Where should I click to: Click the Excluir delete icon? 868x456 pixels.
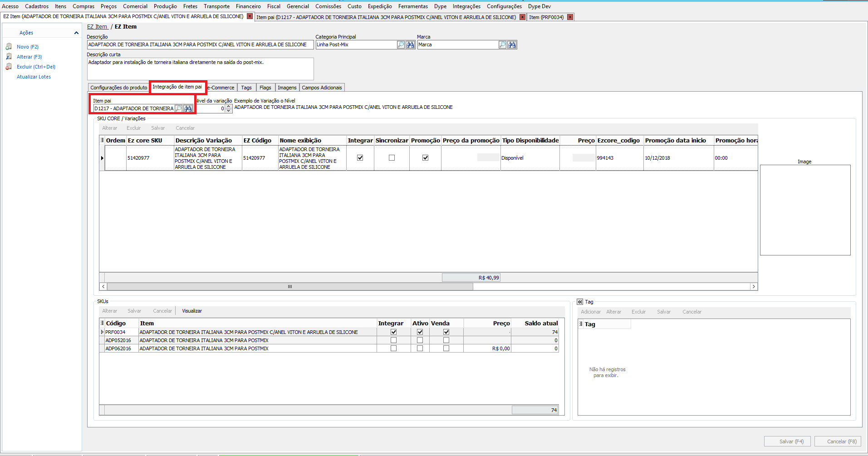tap(9, 67)
